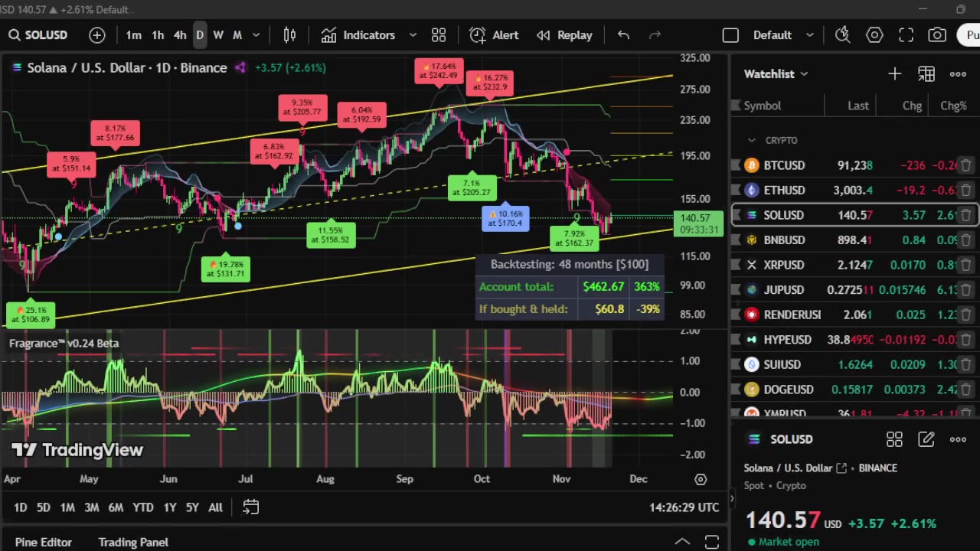The width and height of the screenshot is (980, 551).
Task: Set chart range to 1D
Action: point(21,507)
